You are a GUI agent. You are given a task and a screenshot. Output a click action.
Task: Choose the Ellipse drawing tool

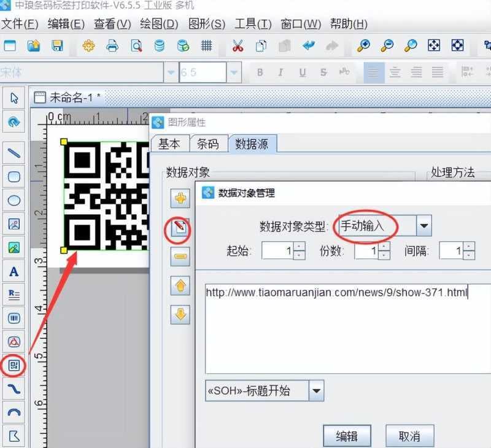coord(15,199)
